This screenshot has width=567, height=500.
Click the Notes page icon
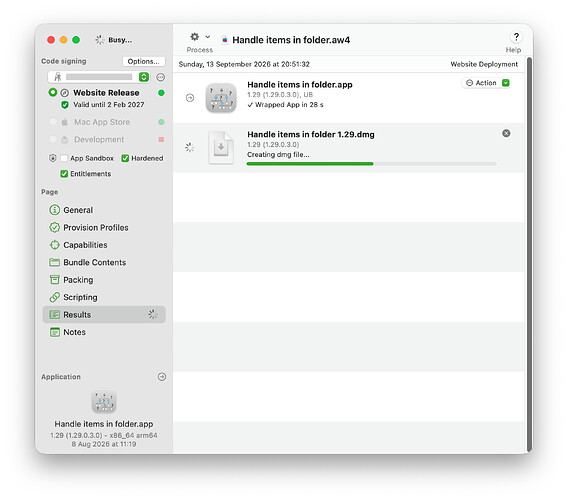54,332
